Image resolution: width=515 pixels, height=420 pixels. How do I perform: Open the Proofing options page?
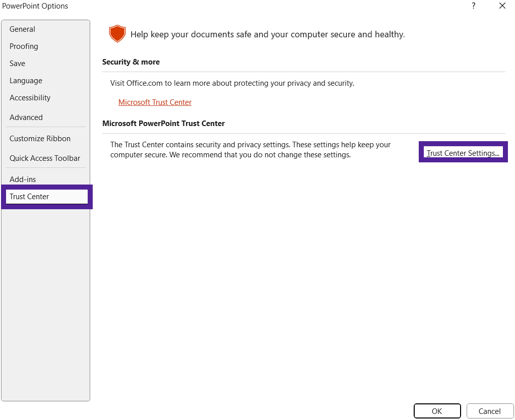click(x=24, y=46)
